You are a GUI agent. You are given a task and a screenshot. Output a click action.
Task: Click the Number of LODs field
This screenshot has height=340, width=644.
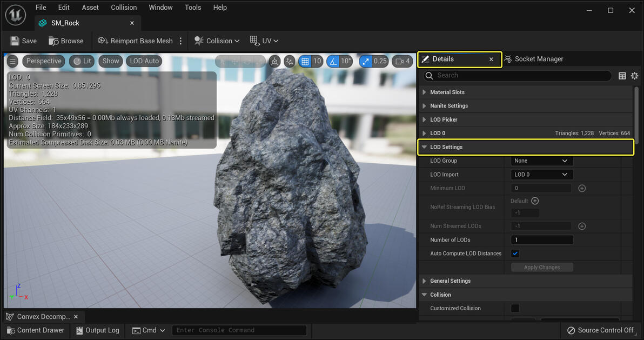541,240
